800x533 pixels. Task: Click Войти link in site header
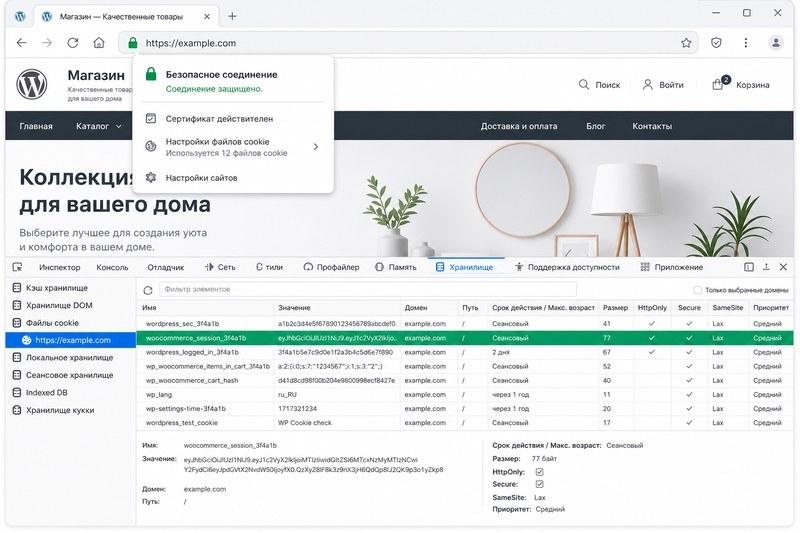pyautogui.click(x=663, y=85)
